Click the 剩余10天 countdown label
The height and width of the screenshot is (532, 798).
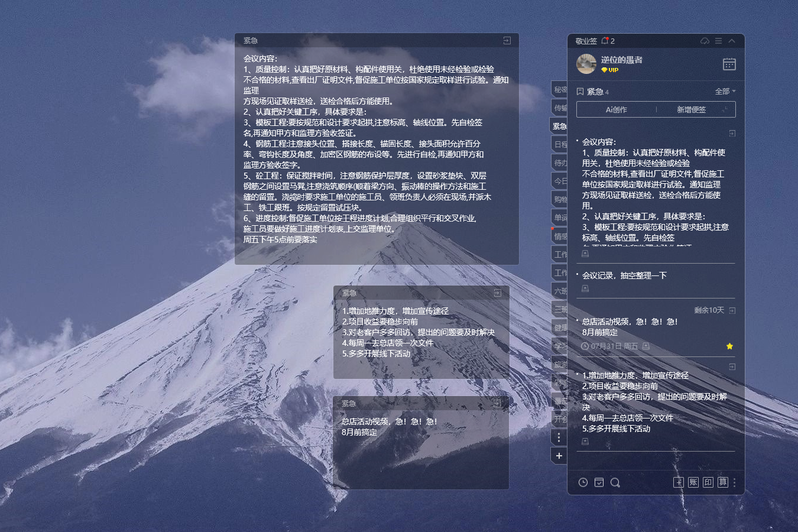(x=709, y=310)
